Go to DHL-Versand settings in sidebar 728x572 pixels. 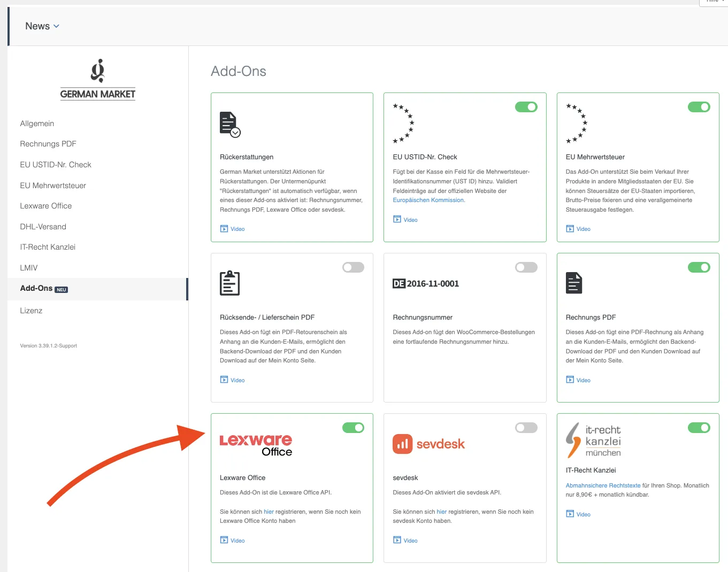click(43, 227)
